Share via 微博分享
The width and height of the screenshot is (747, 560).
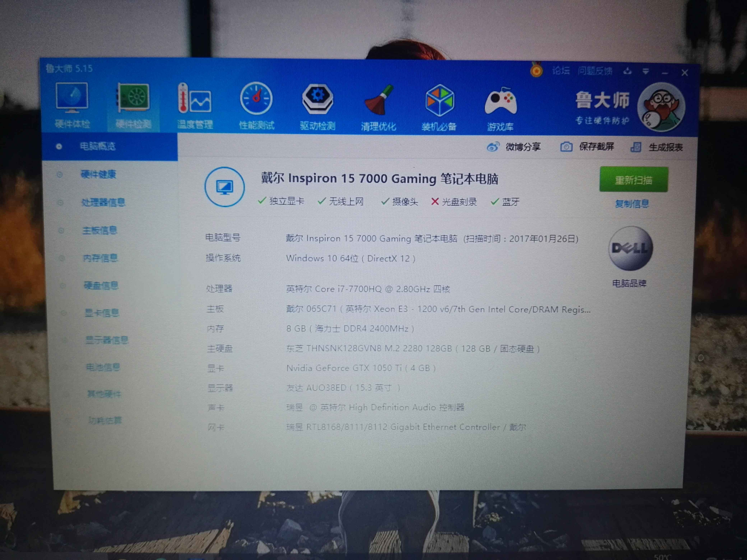(x=513, y=147)
